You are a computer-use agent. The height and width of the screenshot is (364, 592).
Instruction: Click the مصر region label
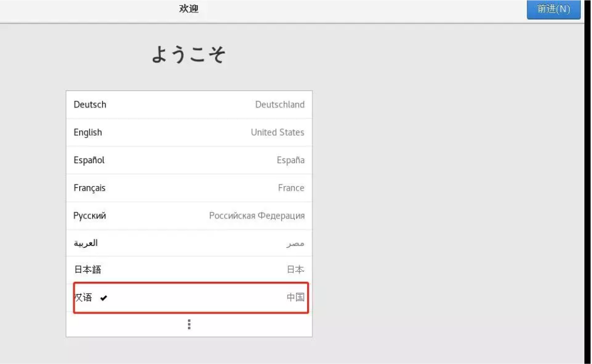point(295,243)
